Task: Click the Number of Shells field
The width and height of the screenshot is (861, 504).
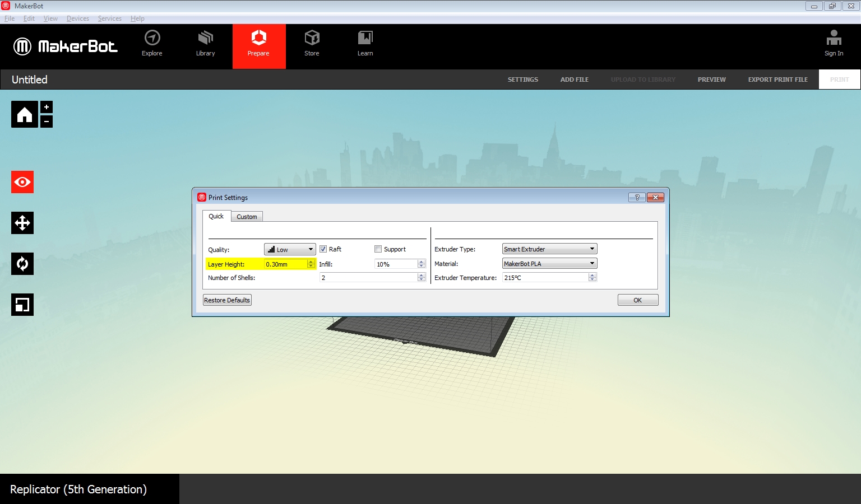Action: 368,278
